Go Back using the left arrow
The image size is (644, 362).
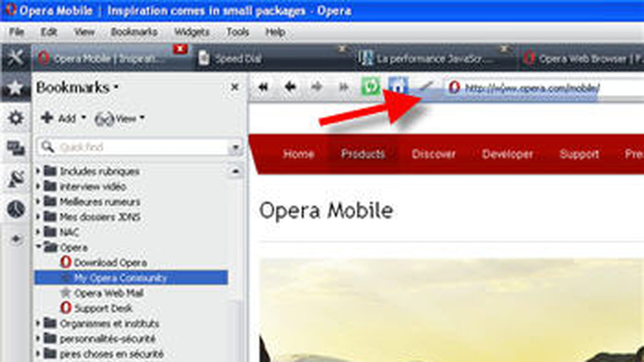[x=290, y=86]
